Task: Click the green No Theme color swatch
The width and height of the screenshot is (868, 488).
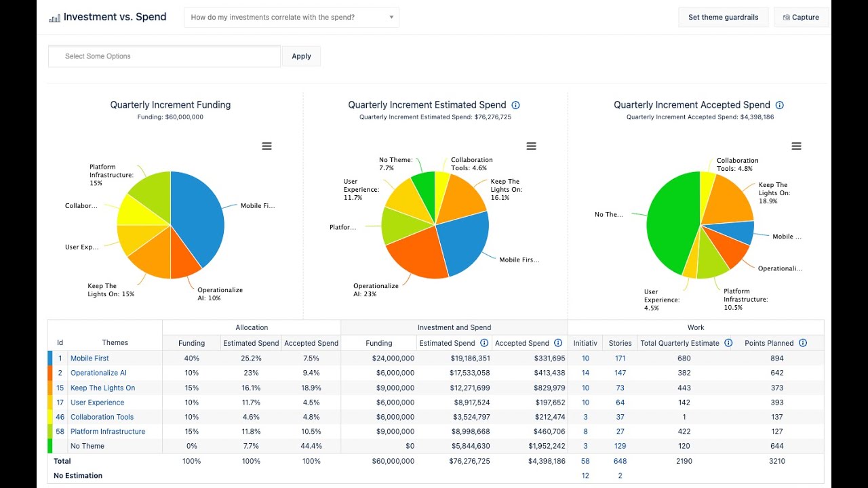Action: pos(50,446)
